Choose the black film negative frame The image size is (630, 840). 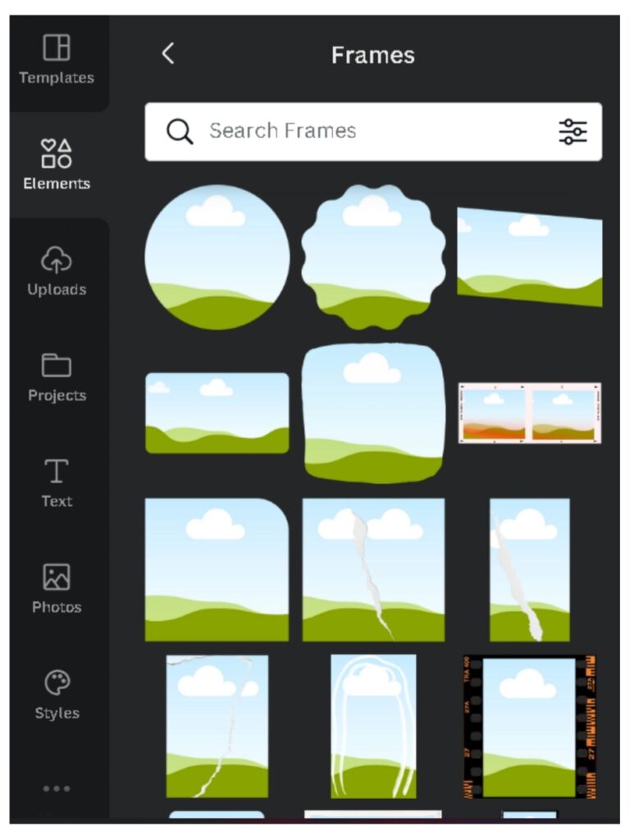click(x=530, y=727)
